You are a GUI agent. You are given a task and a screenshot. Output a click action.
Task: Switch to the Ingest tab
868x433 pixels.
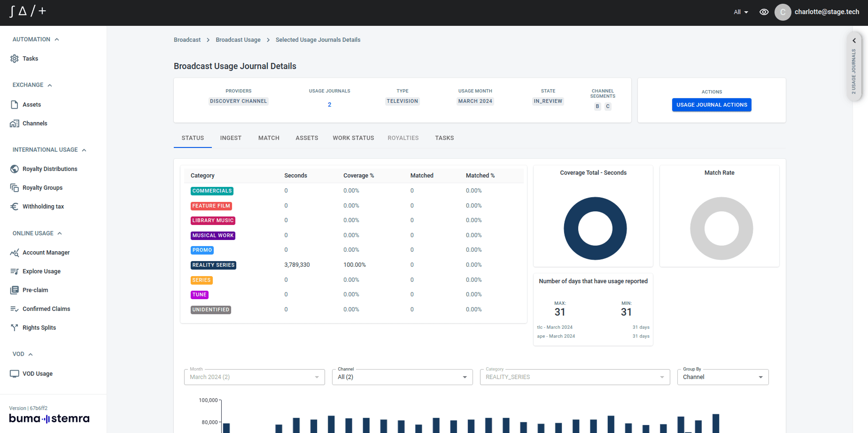pyautogui.click(x=231, y=138)
